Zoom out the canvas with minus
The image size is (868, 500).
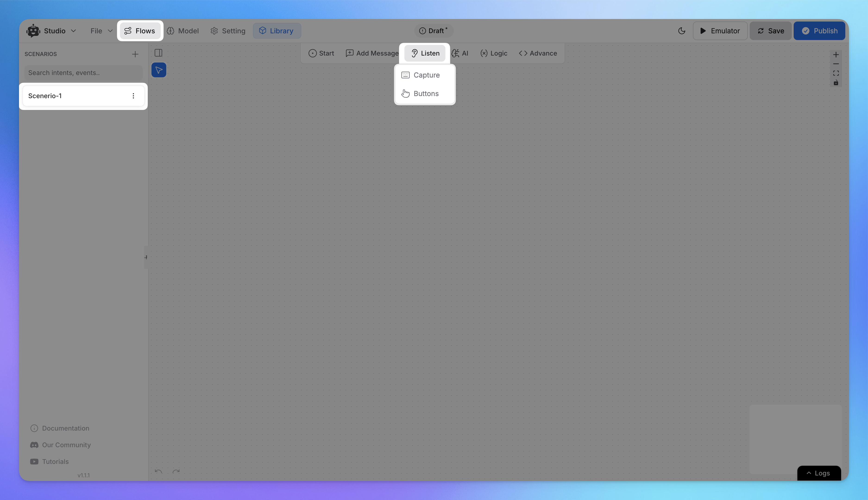836,64
